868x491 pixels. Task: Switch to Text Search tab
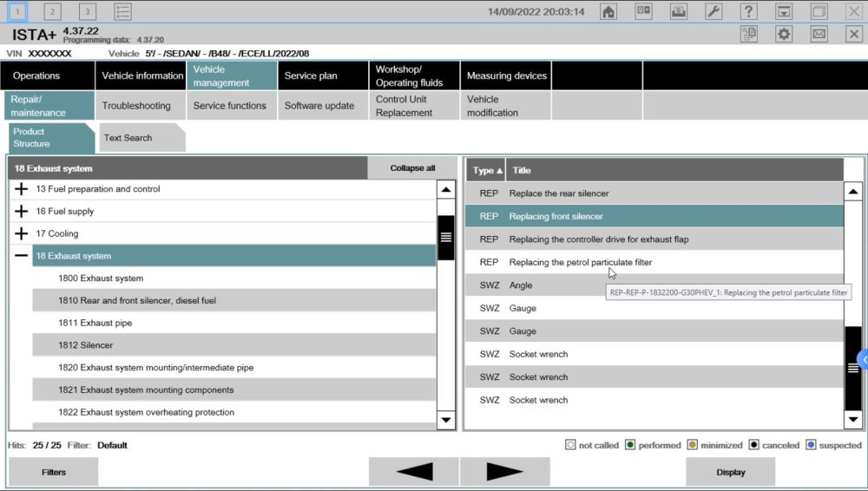pyautogui.click(x=141, y=138)
